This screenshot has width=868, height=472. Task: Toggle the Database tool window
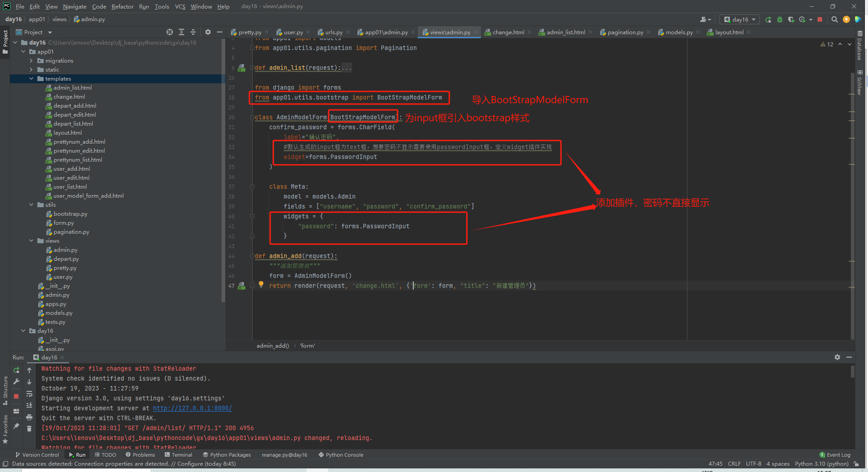coord(859,45)
